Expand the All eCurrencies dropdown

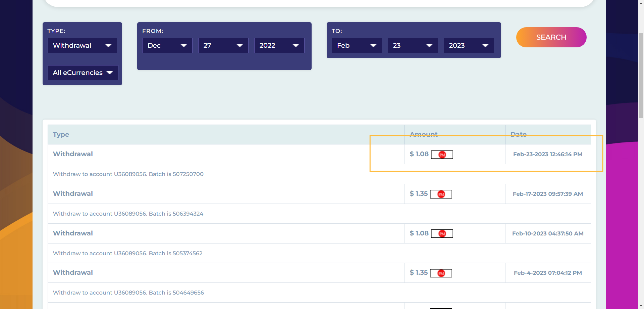click(83, 73)
